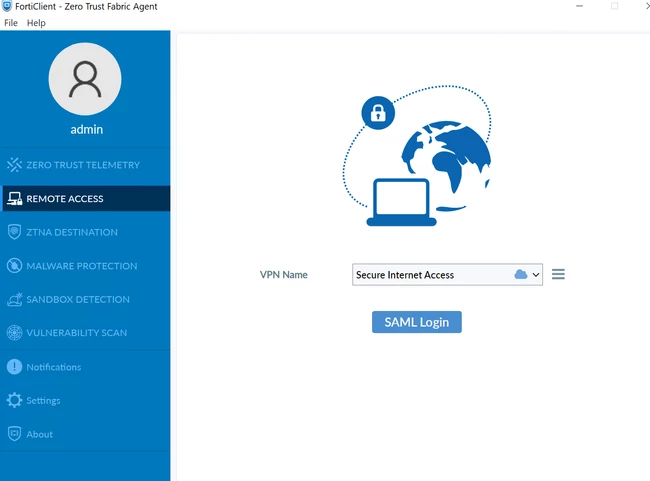Open the Notifications link
Viewport: 650px width, 481px height.
53,367
